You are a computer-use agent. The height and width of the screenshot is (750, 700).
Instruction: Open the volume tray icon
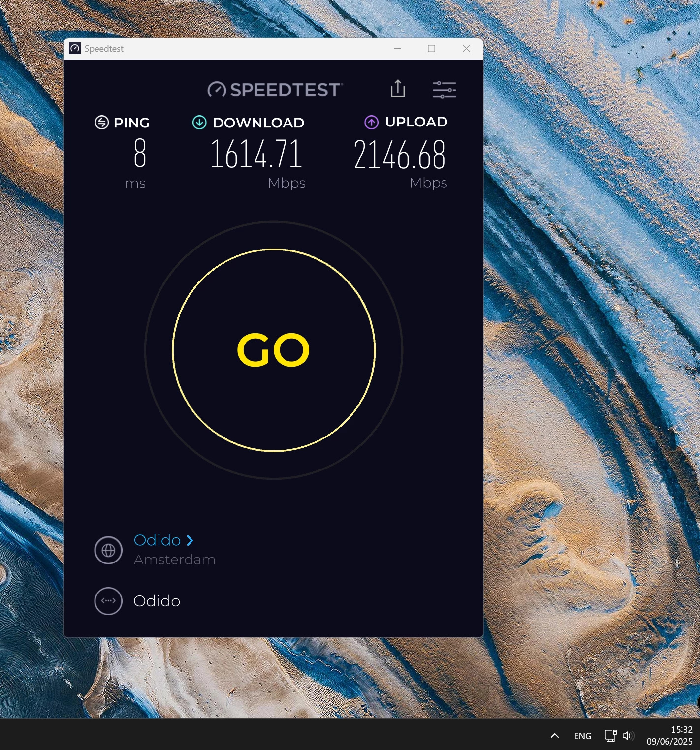pos(628,736)
